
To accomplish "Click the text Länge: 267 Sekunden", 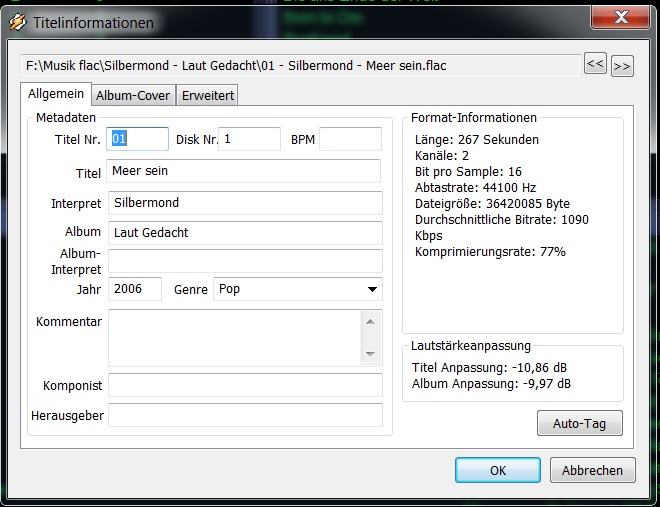I will tap(476, 140).
